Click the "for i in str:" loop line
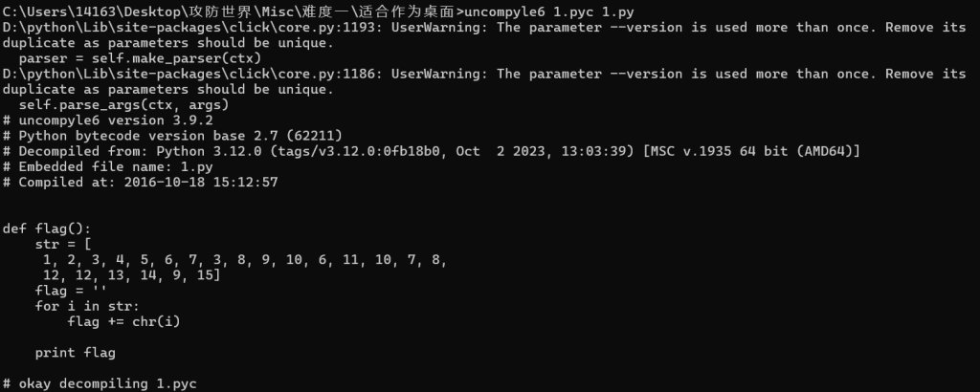The width and height of the screenshot is (980, 392). point(87,306)
